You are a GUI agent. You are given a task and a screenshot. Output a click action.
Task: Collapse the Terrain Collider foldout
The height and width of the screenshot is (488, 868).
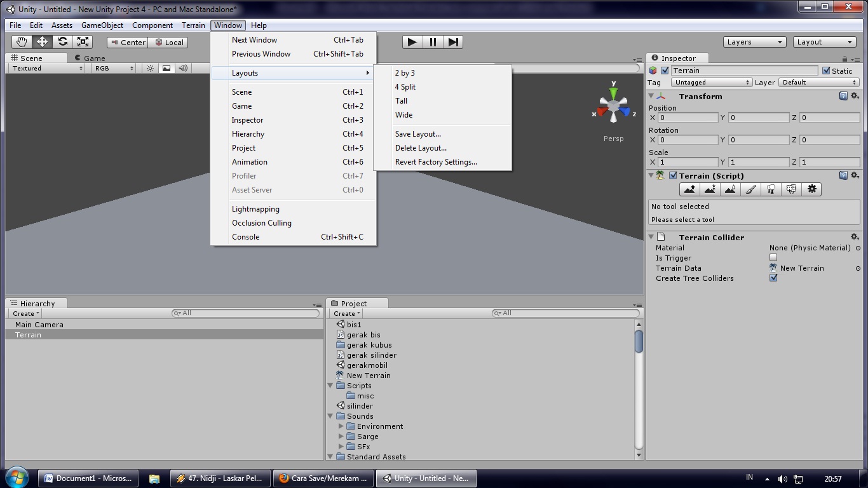tap(651, 238)
